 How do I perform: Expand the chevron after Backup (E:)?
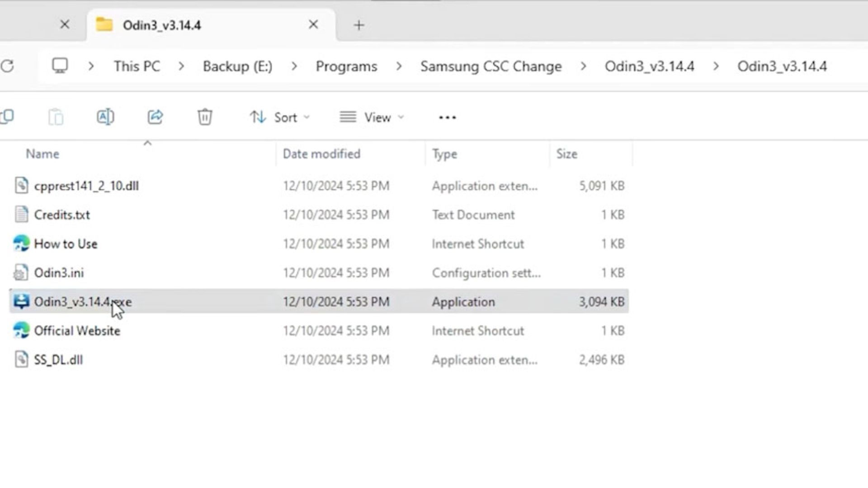pyautogui.click(x=294, y=66)
